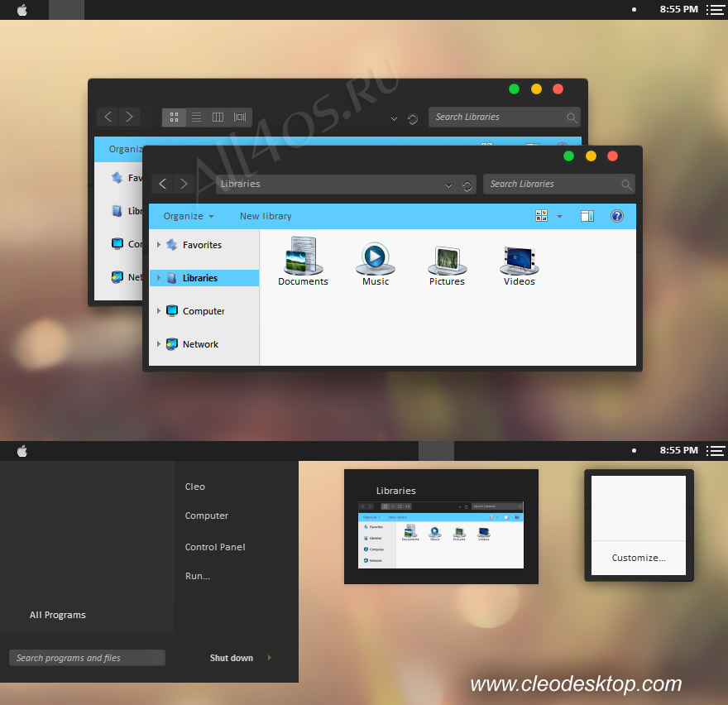
Task: Click the Libraries window thumbnail preview
Action: click(x=441, y=535)
